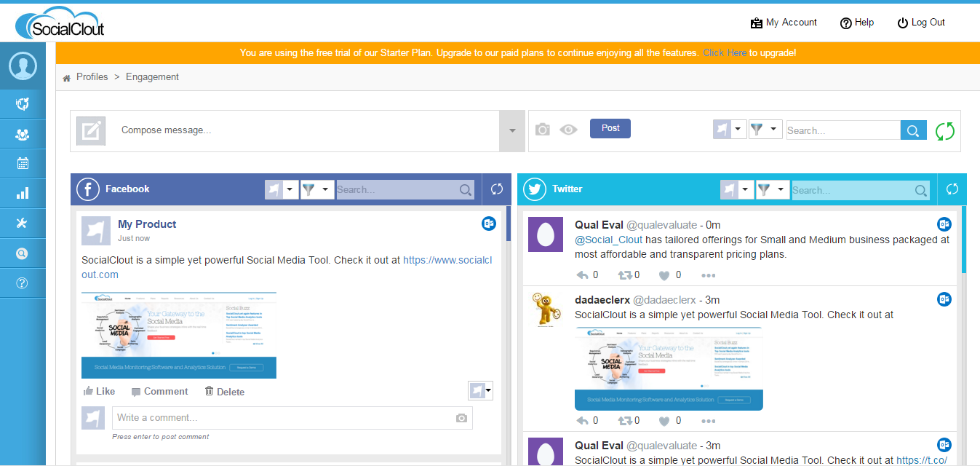Viewport: 980px width, 466px height.
Task: Open the bar chart analytics sidebar icon
Action: [x=23, y=193]
